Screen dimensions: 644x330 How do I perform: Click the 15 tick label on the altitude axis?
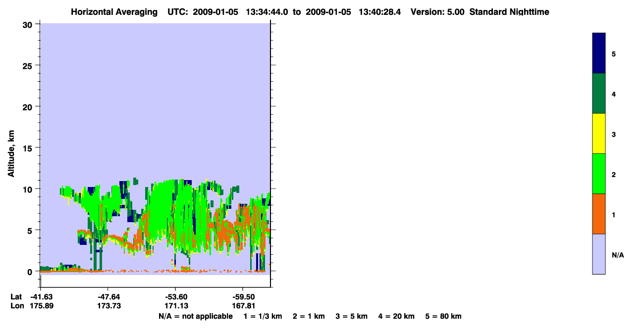[28, 148]
